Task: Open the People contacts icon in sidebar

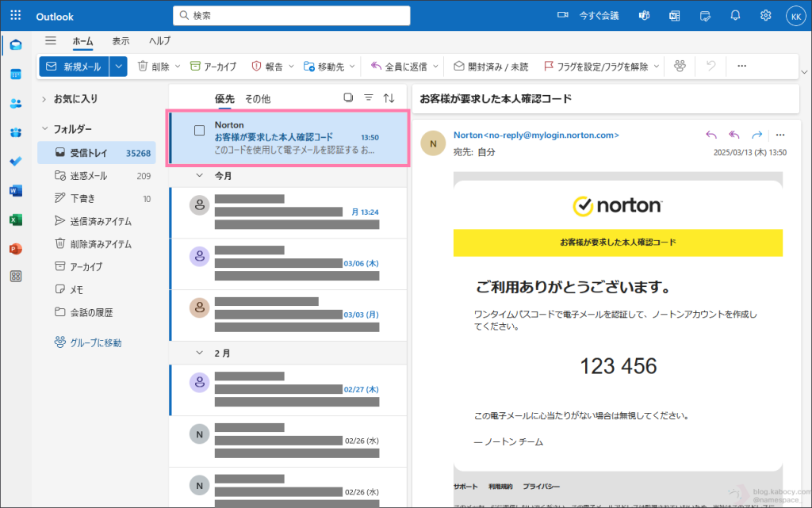Action: click(x=16, y=103)
